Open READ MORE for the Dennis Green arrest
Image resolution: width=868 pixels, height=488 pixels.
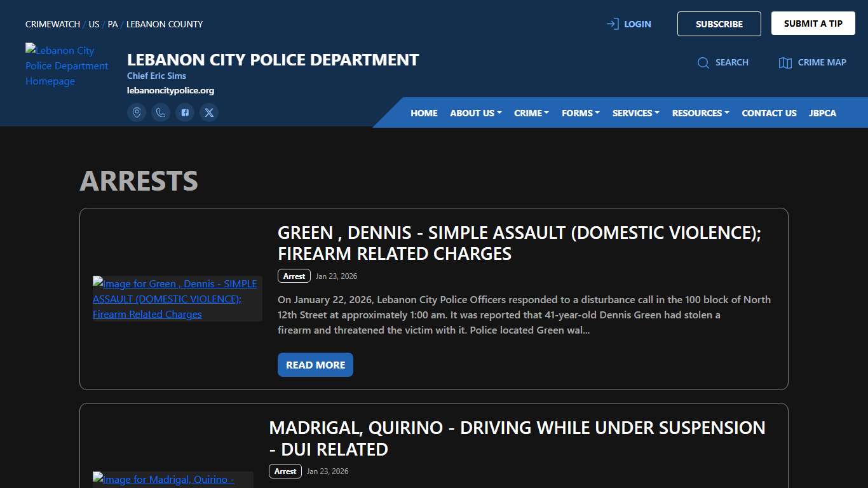(x=315, y=365)
